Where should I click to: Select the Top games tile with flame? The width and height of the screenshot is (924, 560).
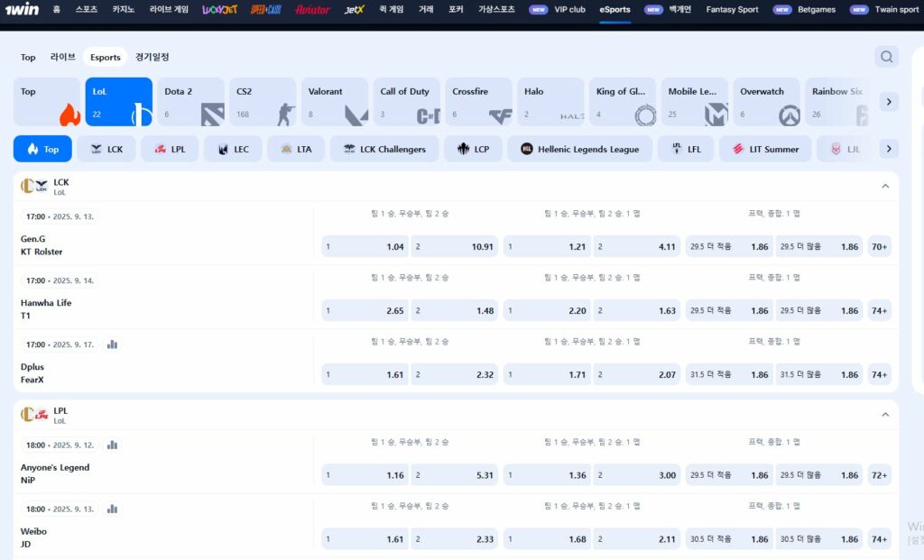(47, 102)
